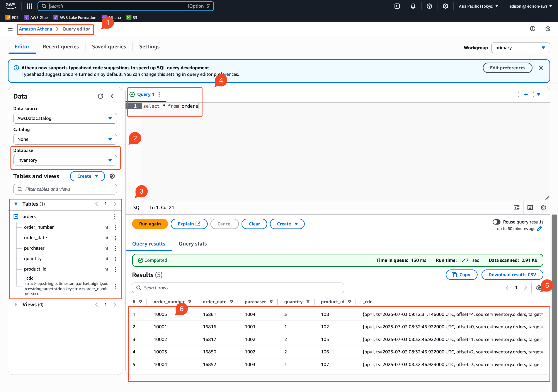Refresh the Data panel
This screenshot has width=558, height=392.
click(x=100, y=96)
